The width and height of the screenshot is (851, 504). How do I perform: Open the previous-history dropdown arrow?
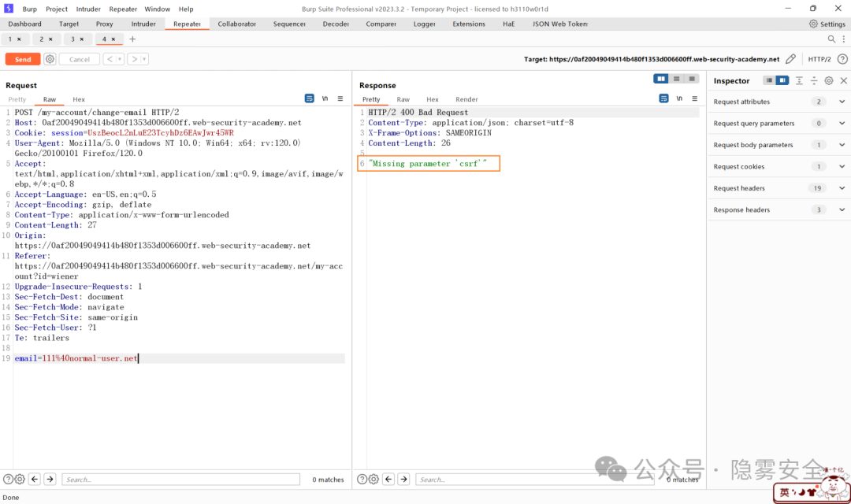pos(120,59)
